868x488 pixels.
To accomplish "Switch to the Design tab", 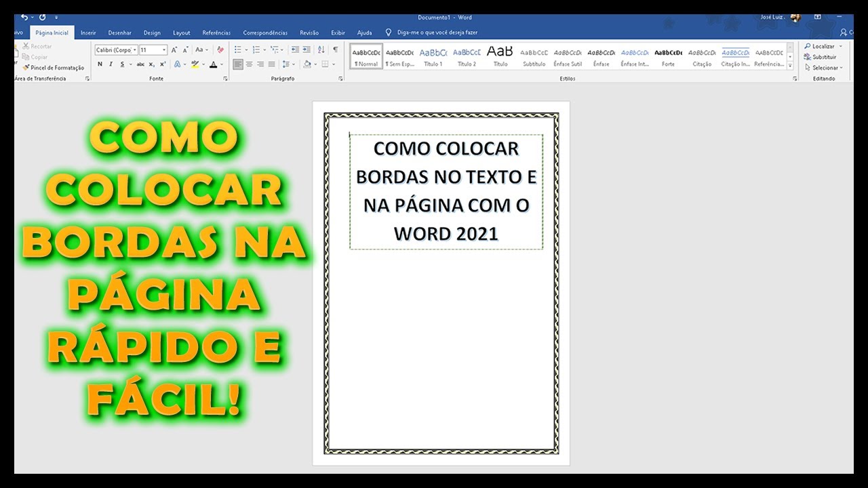I will coord(152,33).
